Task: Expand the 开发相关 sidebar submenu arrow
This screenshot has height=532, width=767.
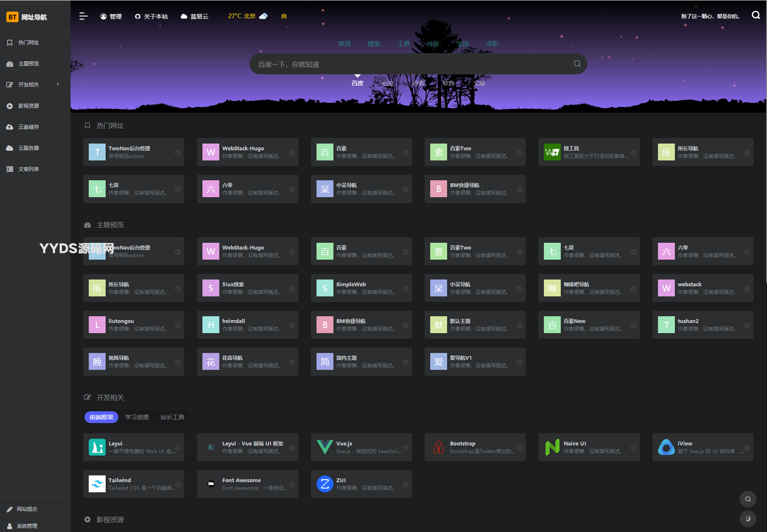Action: coord(58,84)
